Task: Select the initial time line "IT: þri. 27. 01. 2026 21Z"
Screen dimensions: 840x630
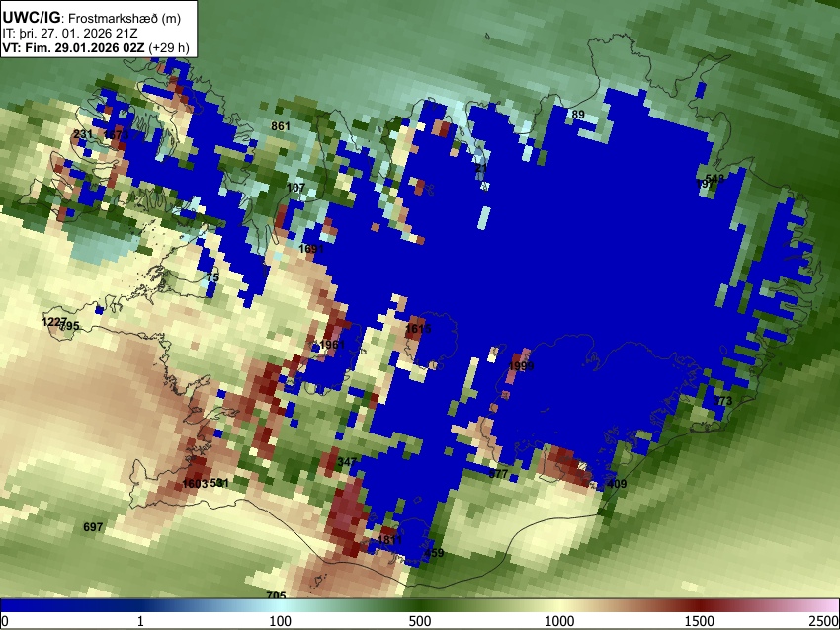Action: pos(69,34)
